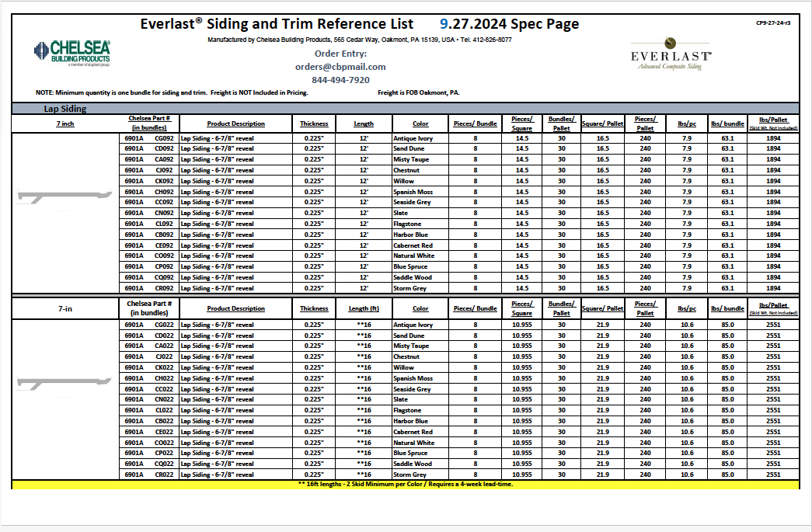Click the Chelsea Building Products logo
Screen dimensions: 812x532
72,54
